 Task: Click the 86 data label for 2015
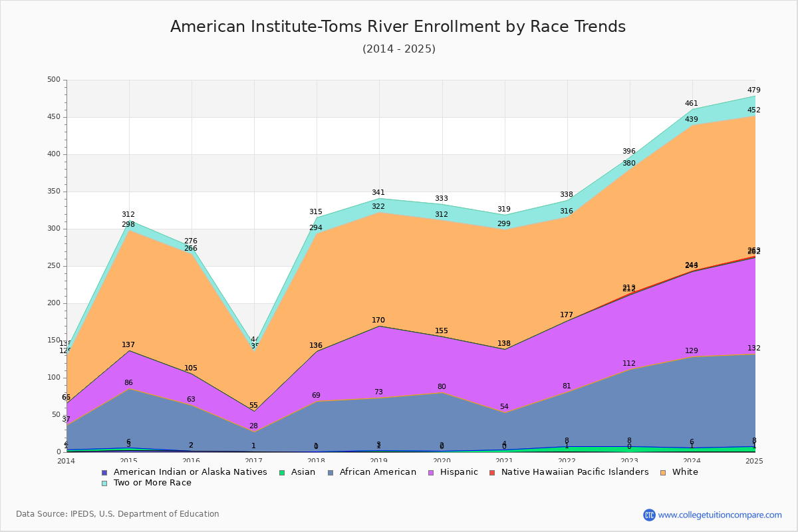(128, 383)
